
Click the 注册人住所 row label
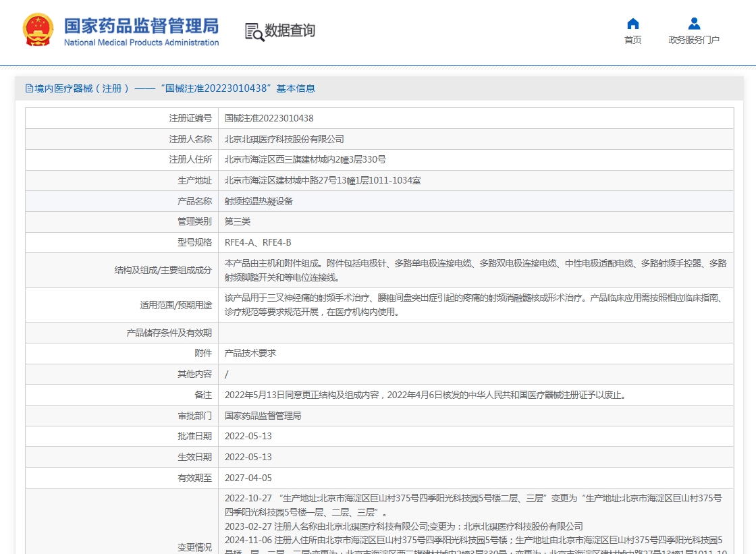pyautogui.click(x=190, y=160)
